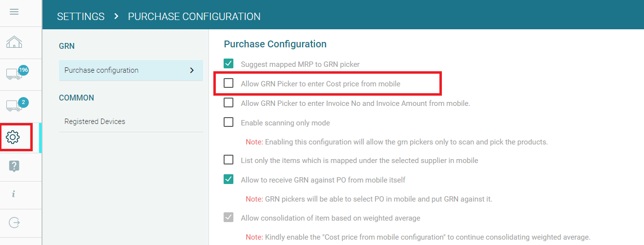This screenshot has width=644, height=245.
Task: Click SETTINGS breadcrumb link
Action: click(81, 17)
